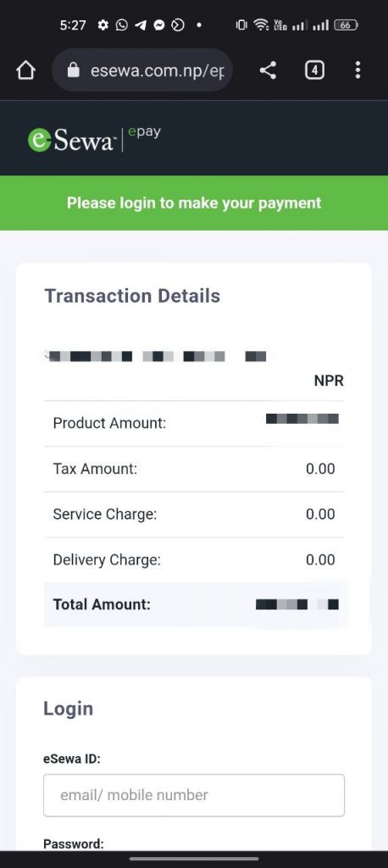
Task: Focus the eSewa ID email/mobile field
Action: (194, 795)
